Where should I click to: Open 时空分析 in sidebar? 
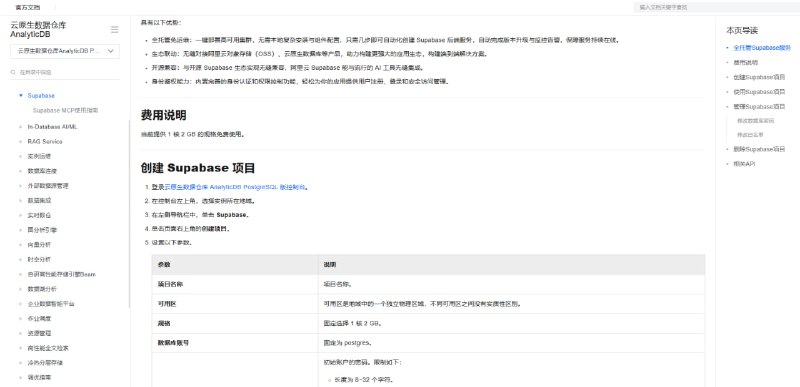pos(39,259)
